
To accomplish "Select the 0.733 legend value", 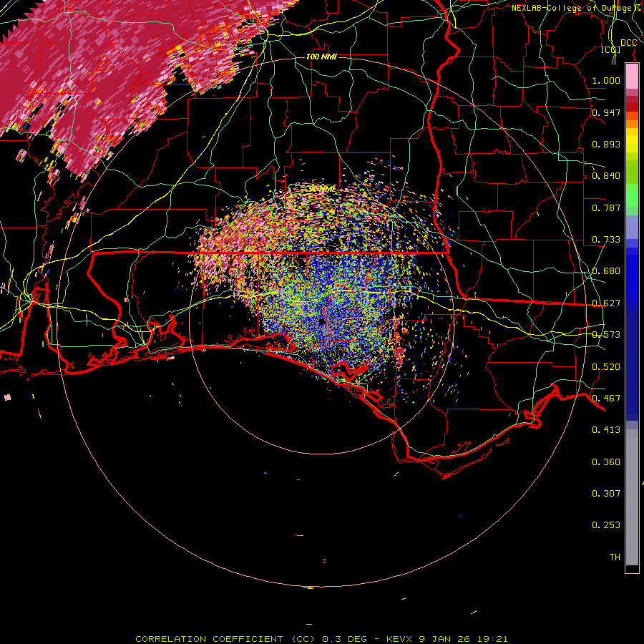I will point(606,240).
